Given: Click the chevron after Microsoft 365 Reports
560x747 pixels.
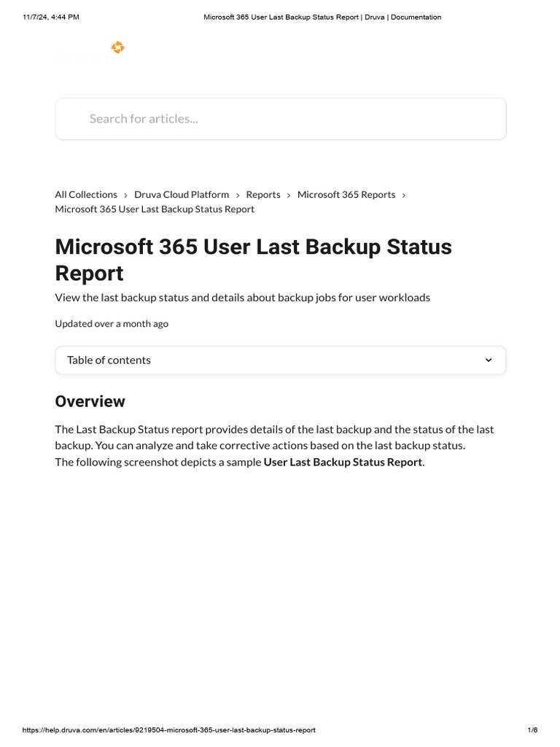Looking at the screenshot, I should [x=404, y=196].
